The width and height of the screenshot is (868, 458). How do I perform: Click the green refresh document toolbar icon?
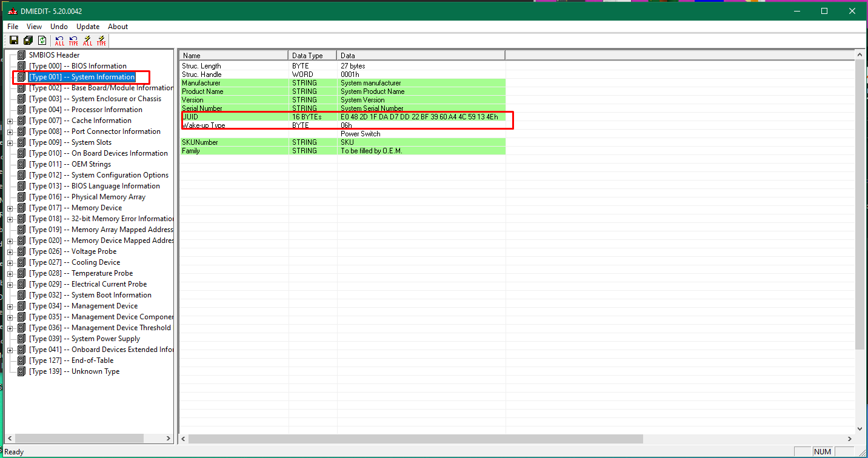[x=42, y=41]
